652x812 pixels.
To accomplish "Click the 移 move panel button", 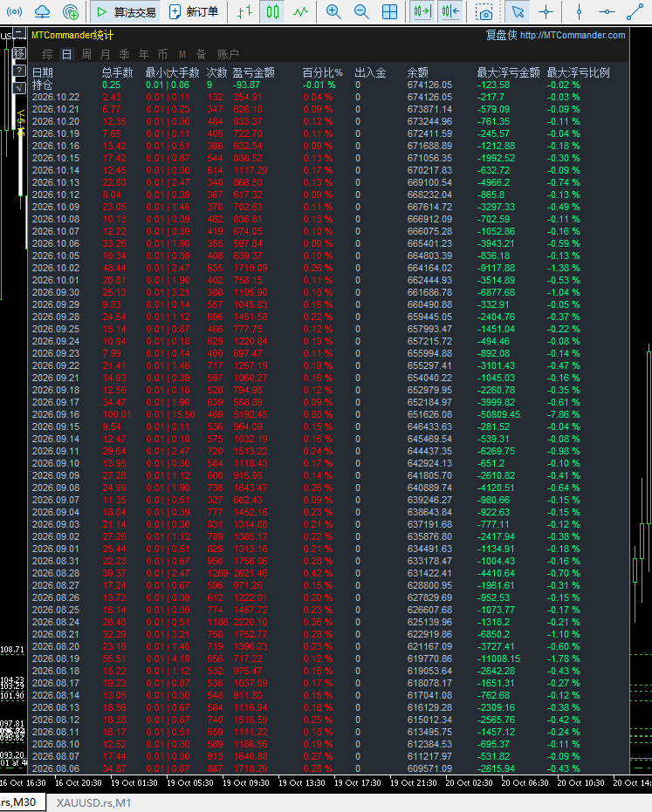I will (19, 53).
